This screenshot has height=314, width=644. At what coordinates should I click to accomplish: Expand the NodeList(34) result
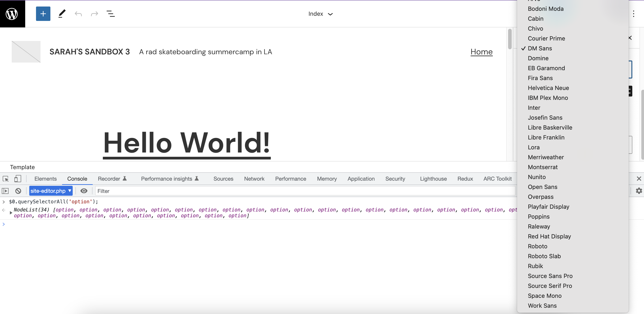coord(11,213)
